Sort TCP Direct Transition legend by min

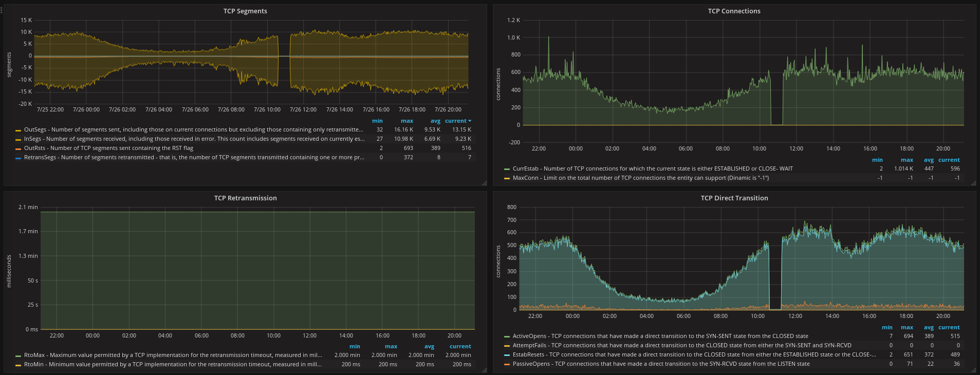pyautogui.click(x=887, y=327)
